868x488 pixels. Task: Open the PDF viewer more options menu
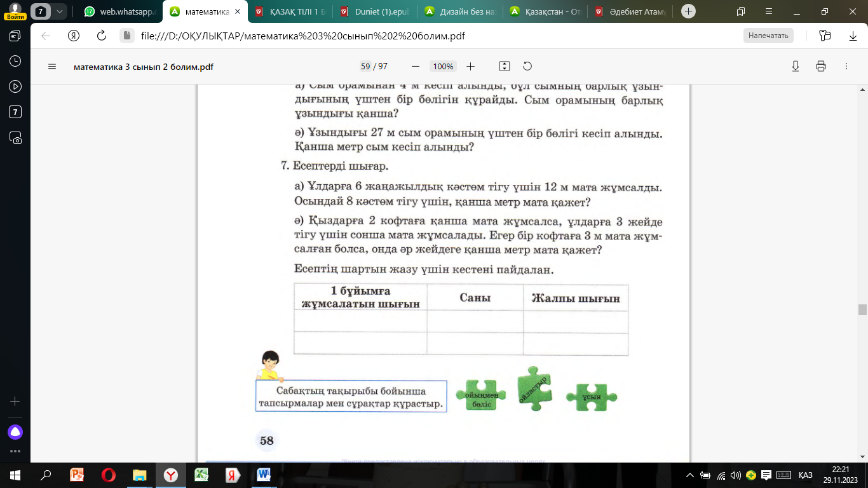pyautogui.click(x=846, y=66)
